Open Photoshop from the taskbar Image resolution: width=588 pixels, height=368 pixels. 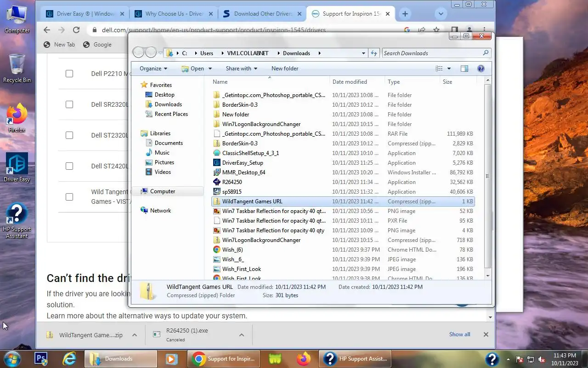point(41,359)
